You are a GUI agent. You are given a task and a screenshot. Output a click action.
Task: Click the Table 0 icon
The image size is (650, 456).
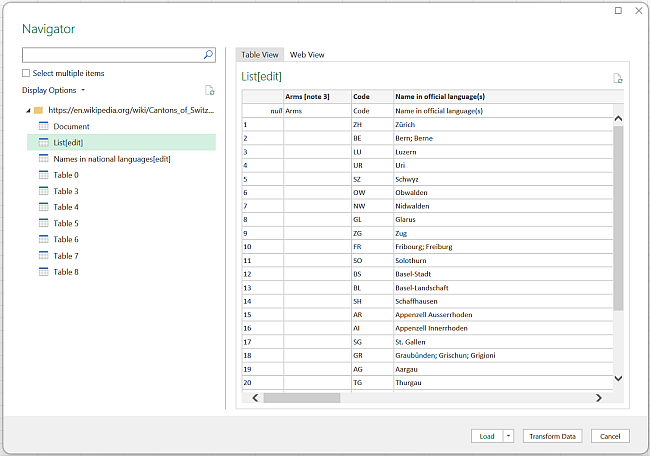pyautogui.click(x=44, y=175)
